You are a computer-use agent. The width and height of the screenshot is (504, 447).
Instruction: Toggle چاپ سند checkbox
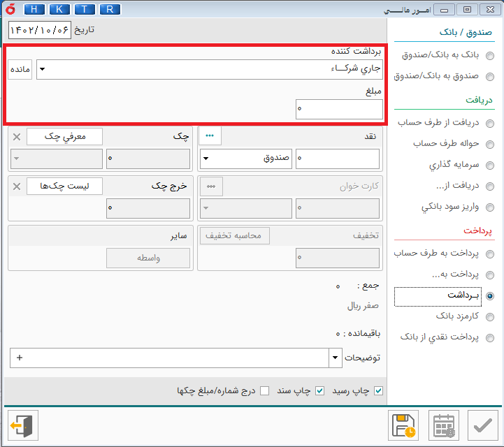point(319,391)
